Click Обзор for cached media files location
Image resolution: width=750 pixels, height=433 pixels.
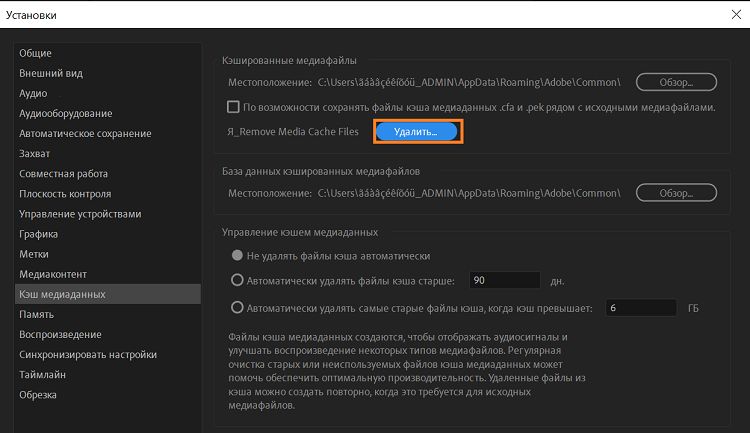coord(676,82)
